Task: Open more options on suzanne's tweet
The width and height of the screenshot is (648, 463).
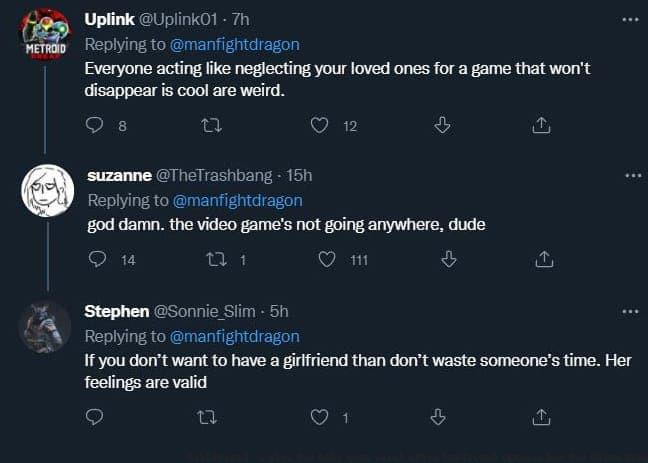Action: (631, 175)
